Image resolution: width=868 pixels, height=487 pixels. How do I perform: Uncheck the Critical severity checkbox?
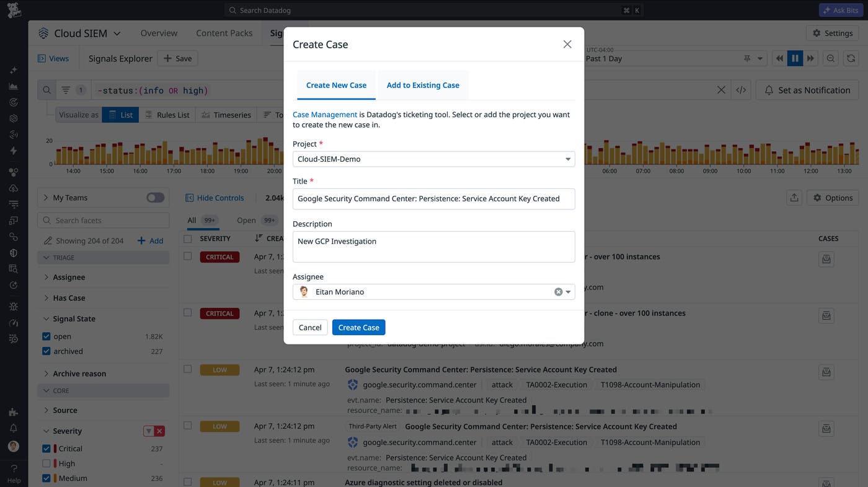pyautogui.click(x=46, y=449)
